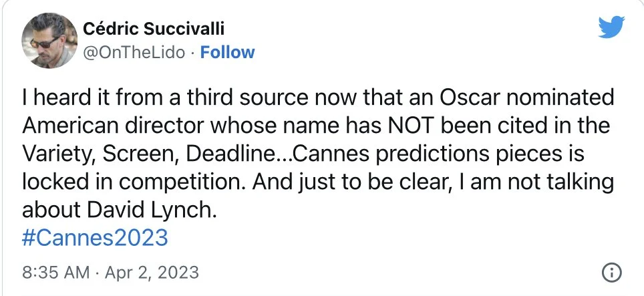Screen dimensions: 644x296
Task: Click the @OnTheLido handle
Action: (133, 52)
